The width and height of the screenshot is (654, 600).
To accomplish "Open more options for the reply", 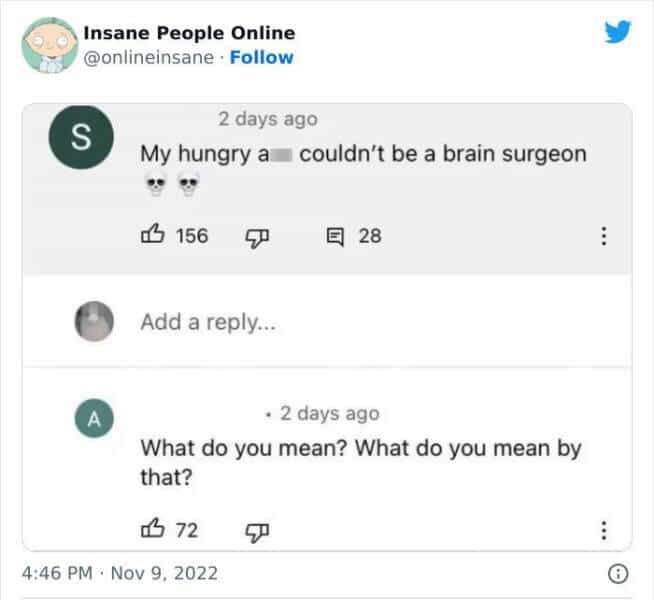I will point(603,530).
